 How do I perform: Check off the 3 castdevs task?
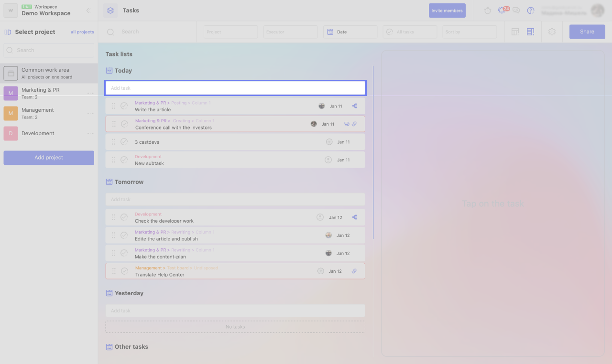124,142
